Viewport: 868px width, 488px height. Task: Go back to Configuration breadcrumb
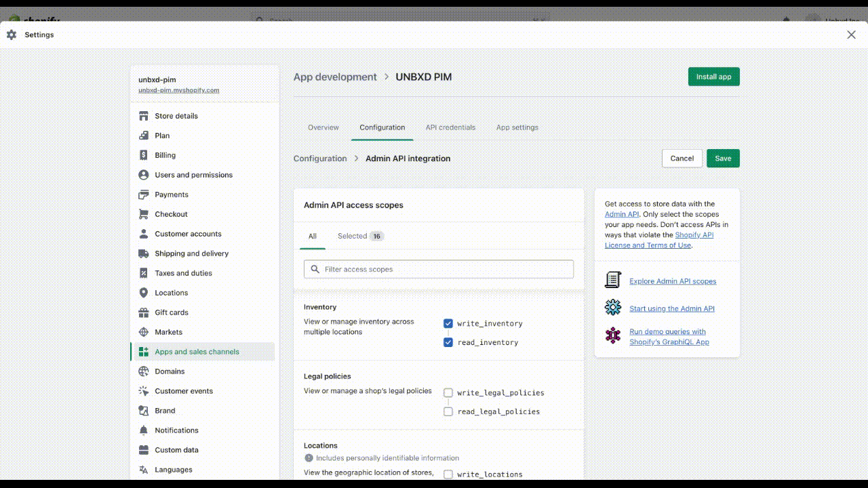320,159
